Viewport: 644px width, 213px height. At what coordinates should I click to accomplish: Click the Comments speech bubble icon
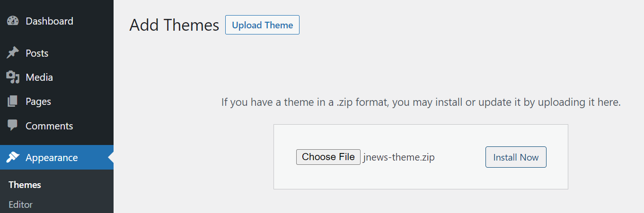pos(13,126)
